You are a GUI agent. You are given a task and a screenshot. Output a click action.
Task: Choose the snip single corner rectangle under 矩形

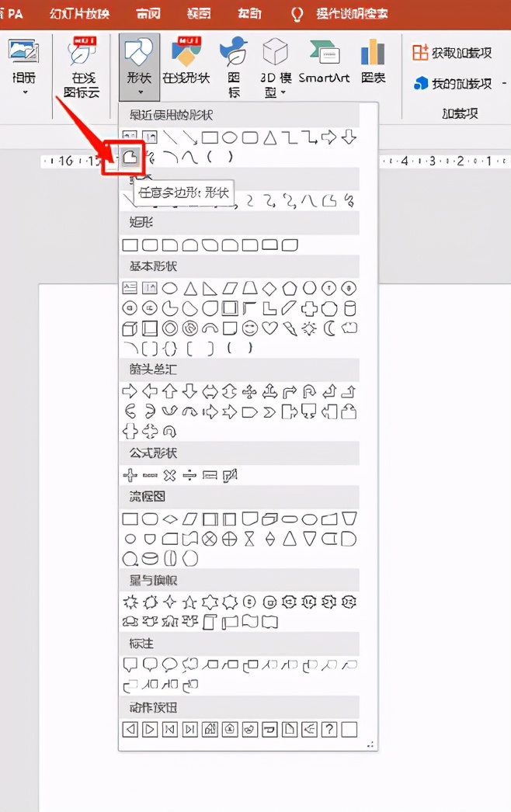170,245
